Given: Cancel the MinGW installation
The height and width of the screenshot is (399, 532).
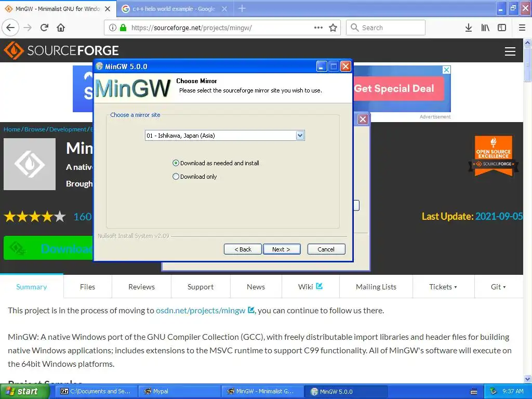Looking at the screenshot, I should pos(326,249).
